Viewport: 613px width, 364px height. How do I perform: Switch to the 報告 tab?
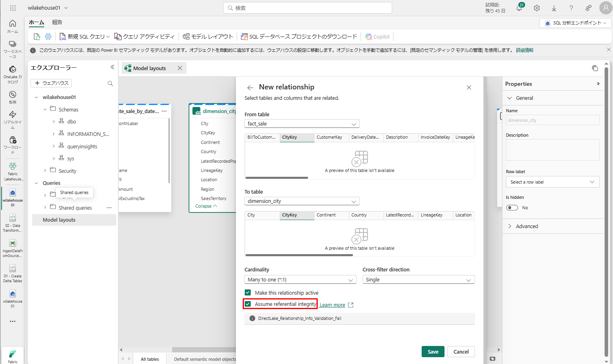point(57,22)
